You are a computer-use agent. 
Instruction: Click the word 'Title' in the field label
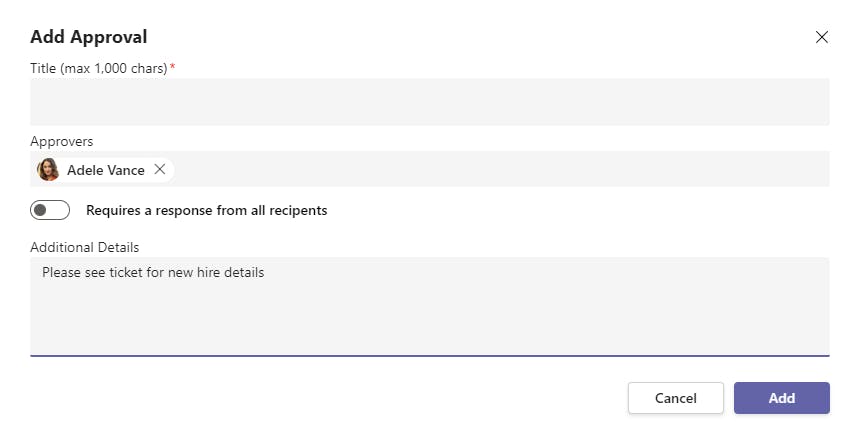[x=43, y=68]
